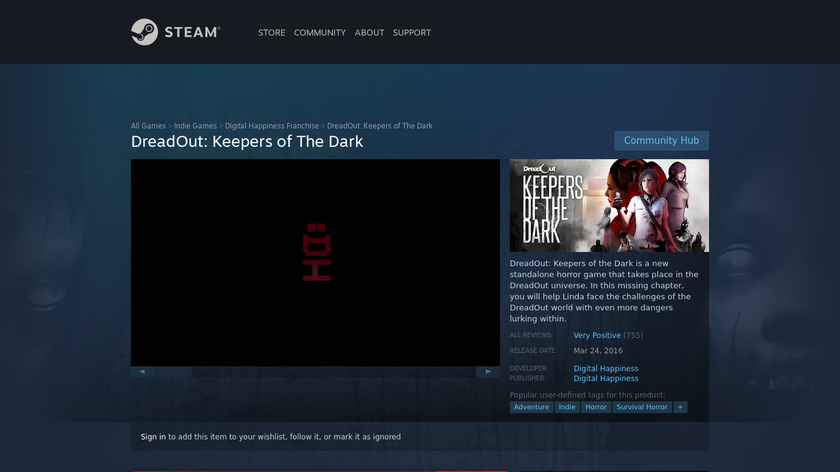Viewport: 840px width, 472px height.
Task: Click the screenshot strip scrollbar handle
Action: [173, 371]
